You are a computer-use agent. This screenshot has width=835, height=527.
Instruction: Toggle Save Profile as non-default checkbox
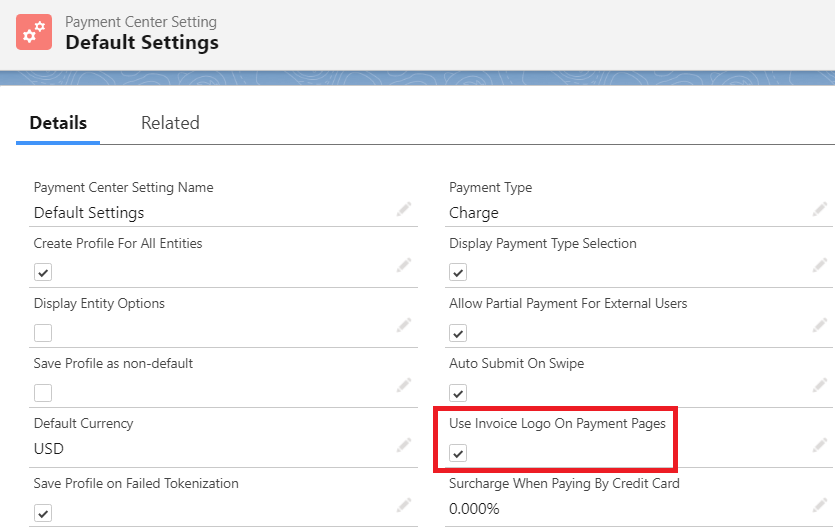point(43,393)
